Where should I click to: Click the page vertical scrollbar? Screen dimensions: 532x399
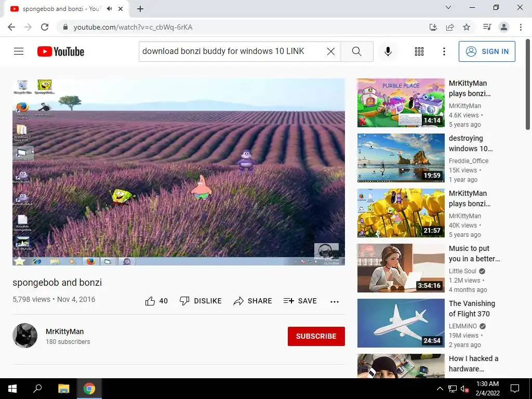[528, 84]
